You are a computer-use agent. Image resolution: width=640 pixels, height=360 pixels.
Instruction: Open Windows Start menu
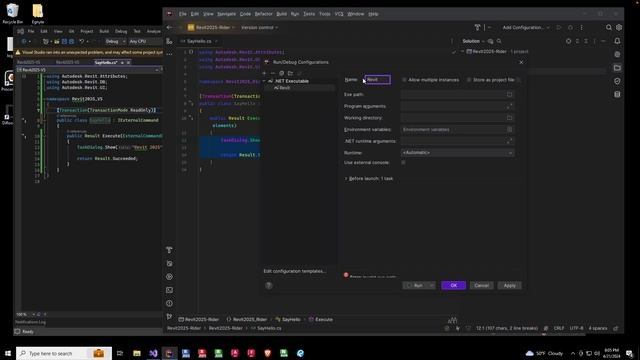click(8, 353)
